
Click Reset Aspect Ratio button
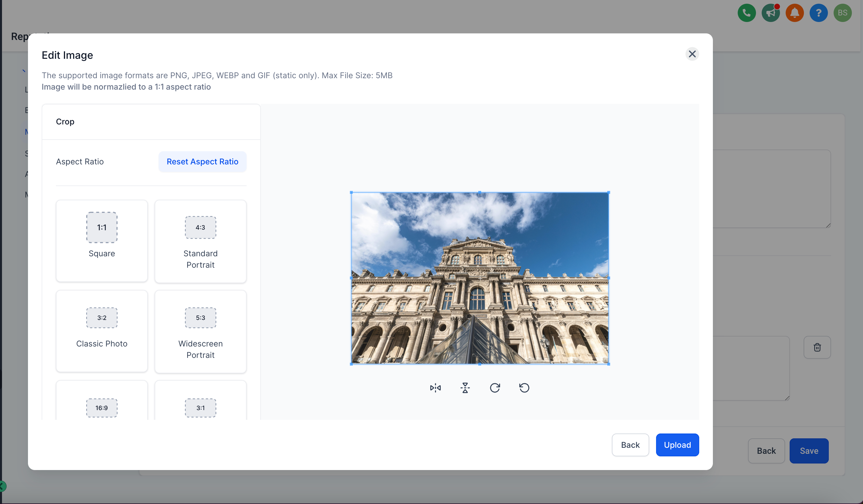[202, 162]
